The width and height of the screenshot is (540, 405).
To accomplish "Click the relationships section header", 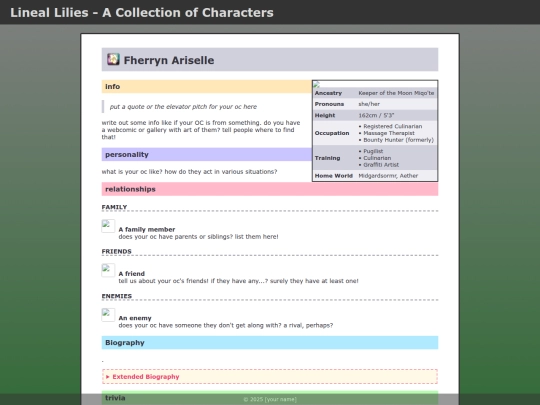I will tap(270, 189).
